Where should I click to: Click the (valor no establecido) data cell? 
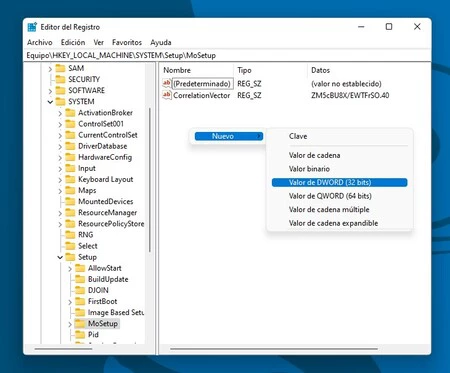click(346, 83)
